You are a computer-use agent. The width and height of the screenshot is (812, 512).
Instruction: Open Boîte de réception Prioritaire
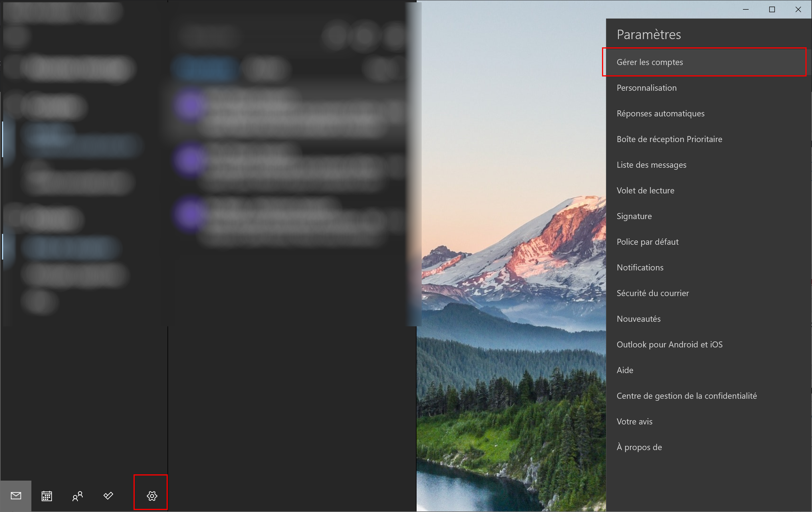[669, 139]
